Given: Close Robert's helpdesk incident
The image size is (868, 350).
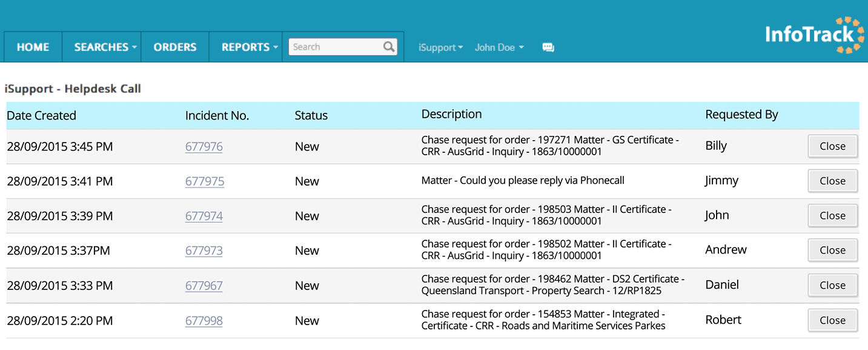Looking at the screenshot, I should pos(833,320).
